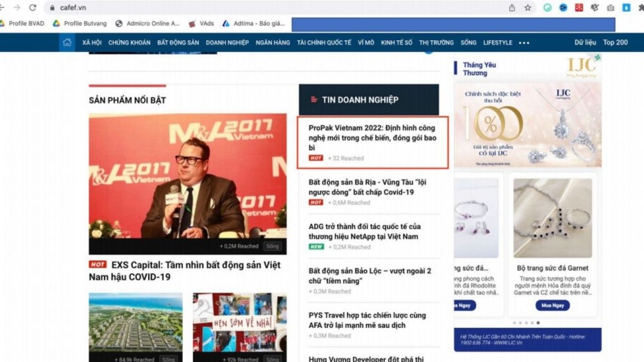The height and width of the screenshot is (362, 644).
Task: Open the Profile BVAD bookmark
Action: pos(22,23)
